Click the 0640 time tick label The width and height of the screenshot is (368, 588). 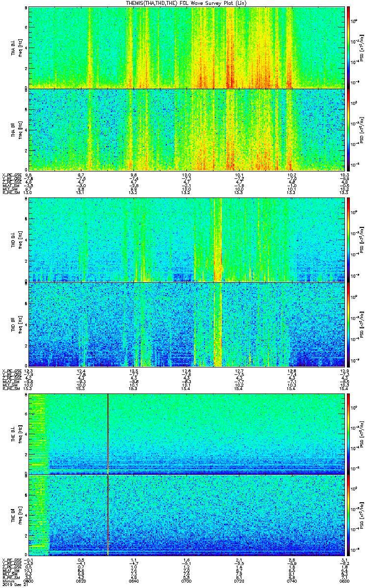pos(133,581)
